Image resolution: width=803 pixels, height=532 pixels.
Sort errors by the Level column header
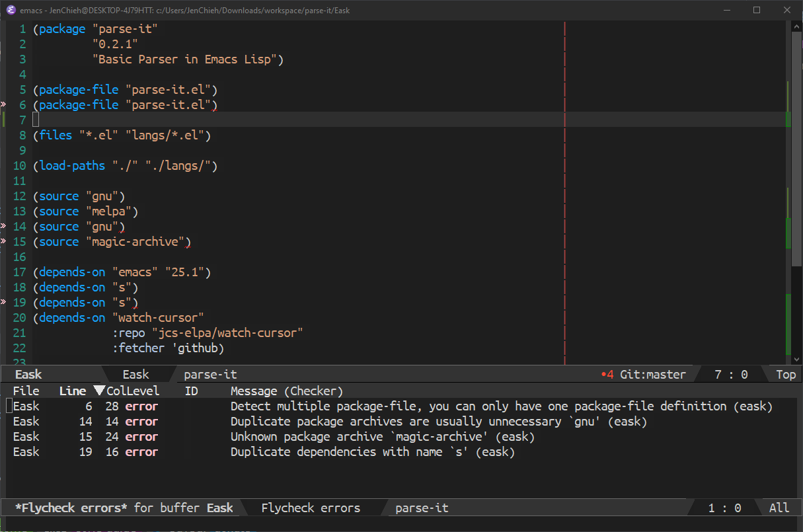[143, 391]
